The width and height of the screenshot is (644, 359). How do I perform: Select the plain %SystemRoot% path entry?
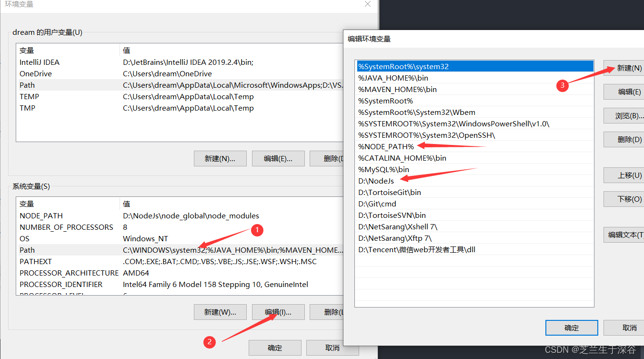point(475,101)
